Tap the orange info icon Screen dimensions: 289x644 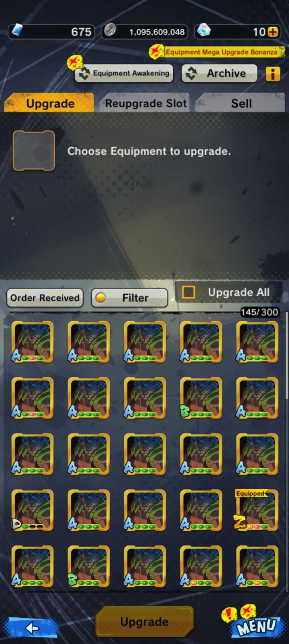point(272,73)
